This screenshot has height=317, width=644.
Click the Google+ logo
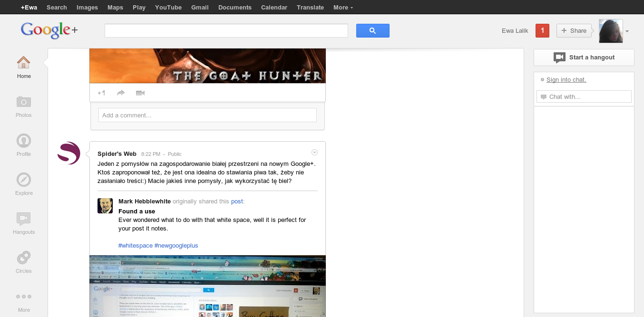tap(49, 30)
